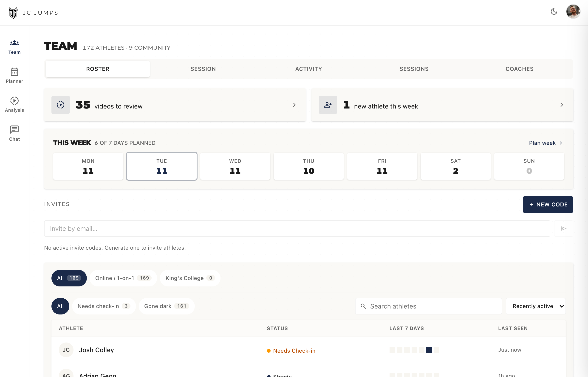Filter by Gone dark

(x=167, y=306)
